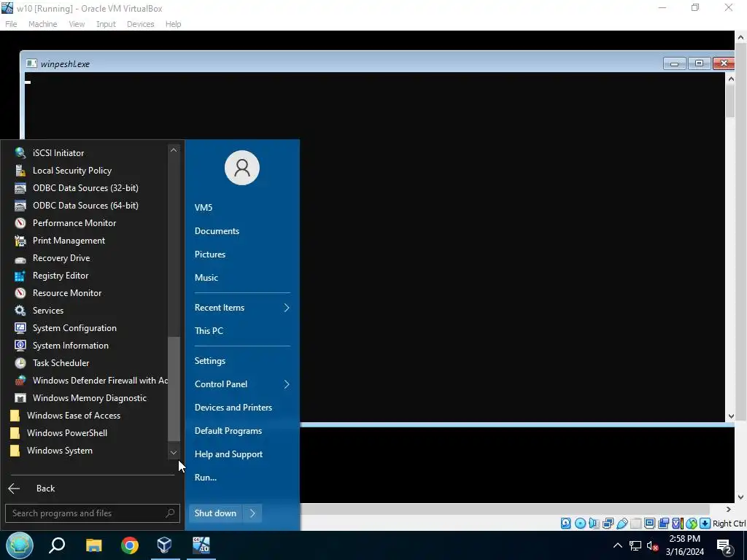The width and height of the screenshot is (747, 560).
Task: Switch to the w10 VM taskbar icon
Action: [x=201, y=545]
